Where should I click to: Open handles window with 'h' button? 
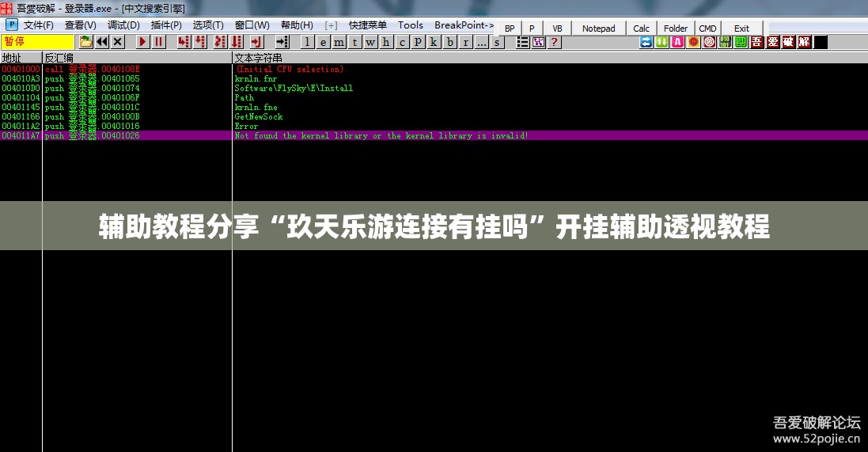click(x=386, y=42)
